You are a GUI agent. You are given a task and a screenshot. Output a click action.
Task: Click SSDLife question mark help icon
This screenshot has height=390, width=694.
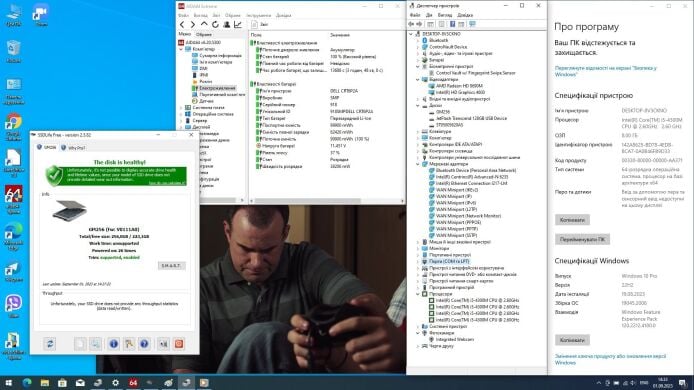tap(144, 344)
